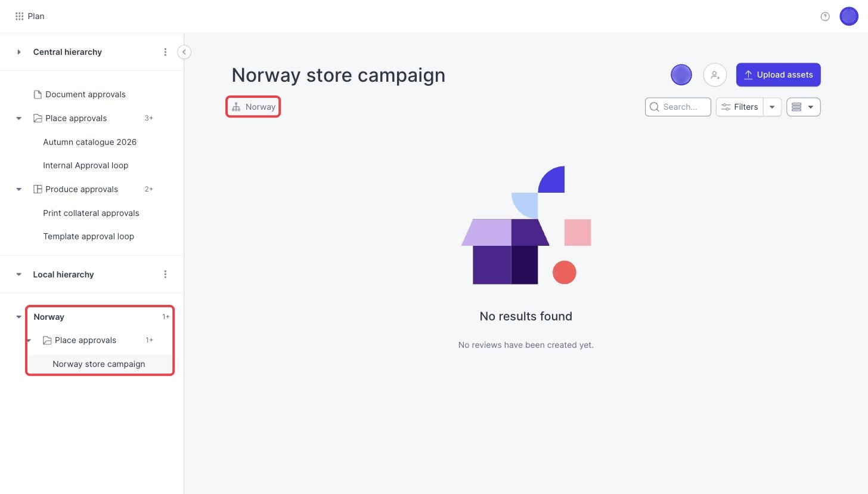Image resolution: width=868 pixels, height=494 pixels.
Task: Click the add member person icon
Action: pyautogui.click(x=715, y=75)
